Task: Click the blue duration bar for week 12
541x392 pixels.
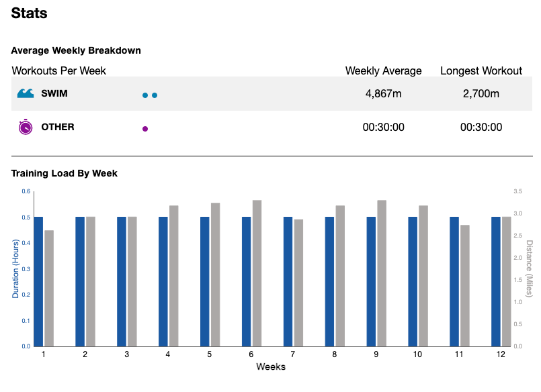Action: coord(496,282)
